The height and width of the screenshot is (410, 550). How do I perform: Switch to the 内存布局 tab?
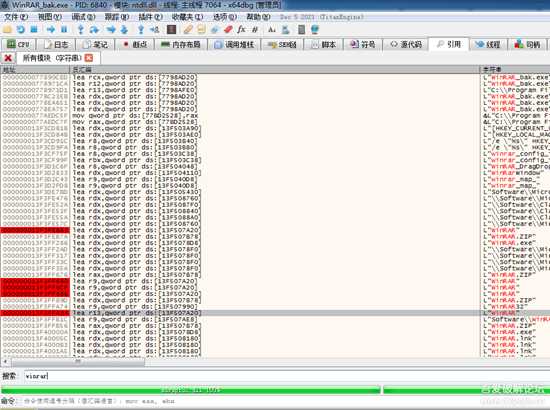coord(181,45)
